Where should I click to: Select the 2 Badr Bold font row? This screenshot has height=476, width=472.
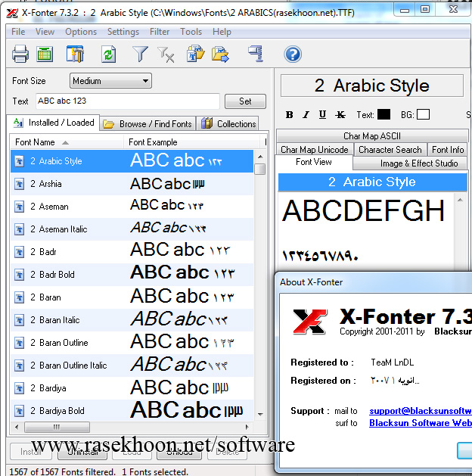tap(132, 275)
